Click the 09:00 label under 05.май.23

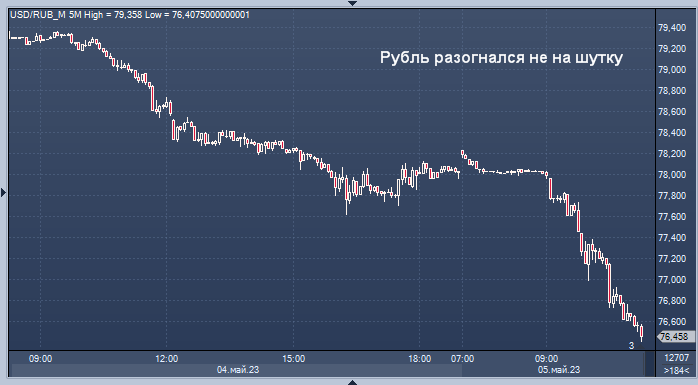546,359
